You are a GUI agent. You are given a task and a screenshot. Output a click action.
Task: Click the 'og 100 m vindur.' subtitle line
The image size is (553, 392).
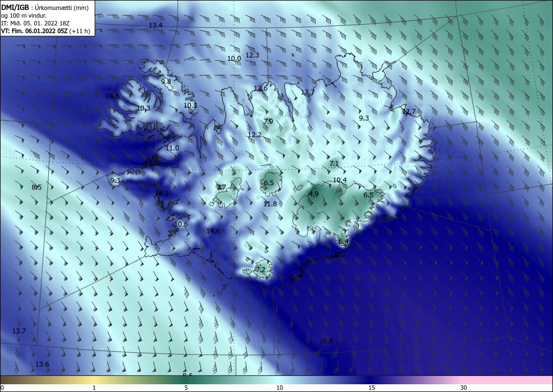pyautogui.click(x=24, y=15)
